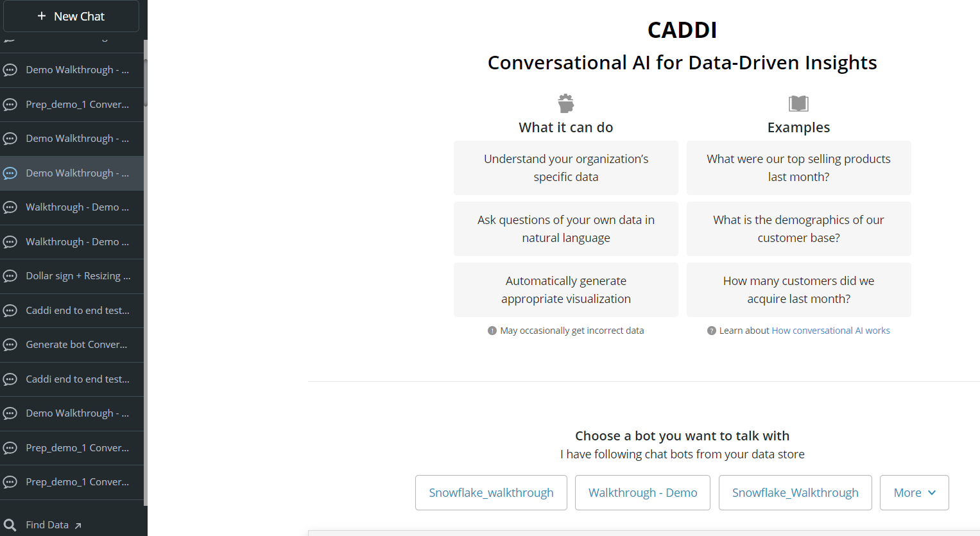The height and width of the screenshot is (536, 980).
Task: Click the sidebar chat list scrollbar
Action: (x=146, y=82)
